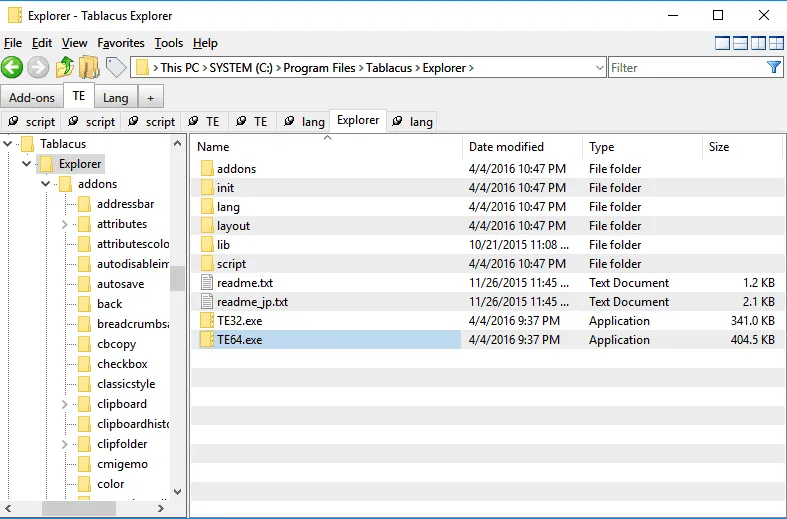Switch to single pane layout icon

pyautogui.click(x=723, y=43)
